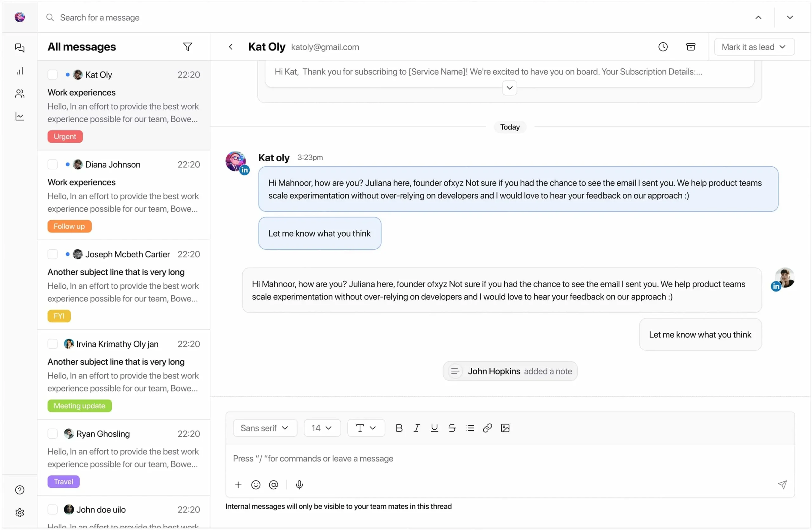Open the archive icon in conversation header
The height and width of the screenshot is (530, 812).
pos(691,47)
